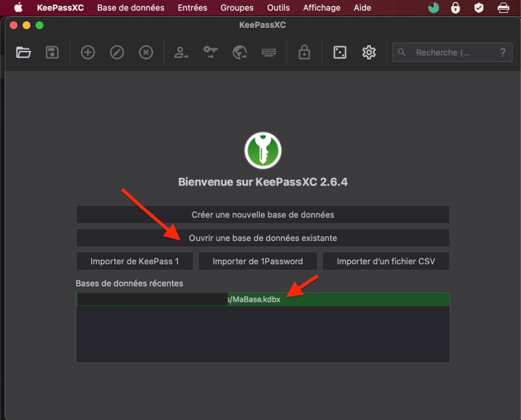Click Créer une nouvelle base de données
This screenshot has height=420, width=521.
[262, 214]
